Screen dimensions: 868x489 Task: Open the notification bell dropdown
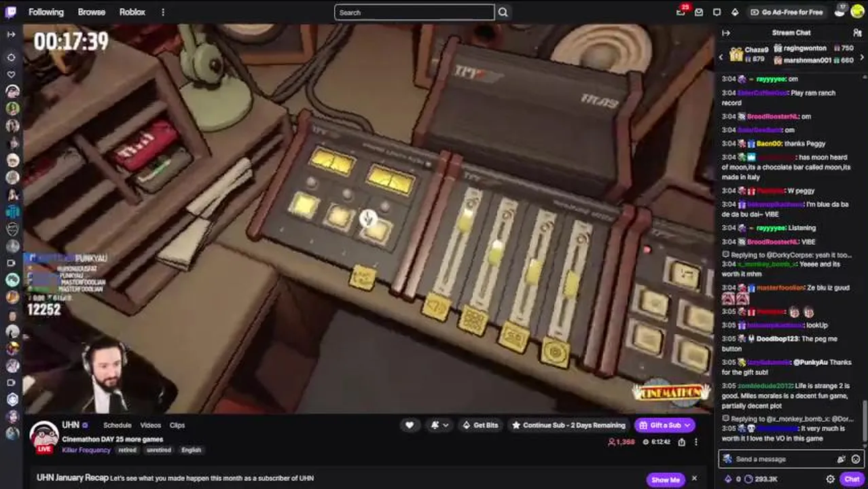[x=439, y=425]
